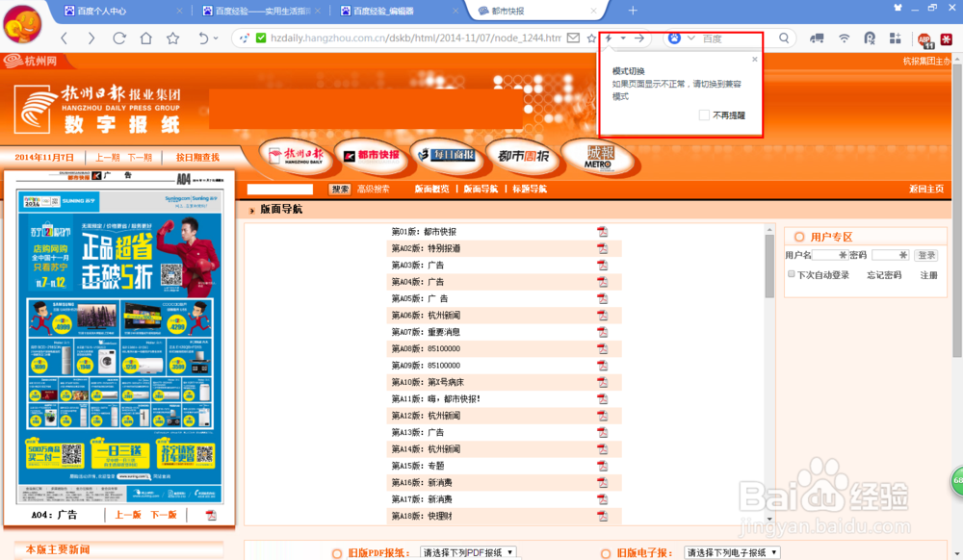
Task: Open new tab with plus button
Action: [x=633, y=11]
